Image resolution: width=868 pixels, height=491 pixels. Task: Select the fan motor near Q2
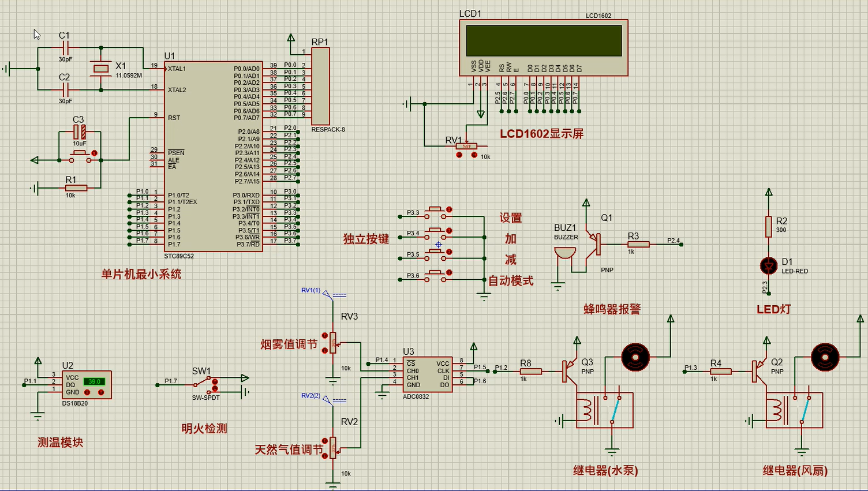[825, 357]
